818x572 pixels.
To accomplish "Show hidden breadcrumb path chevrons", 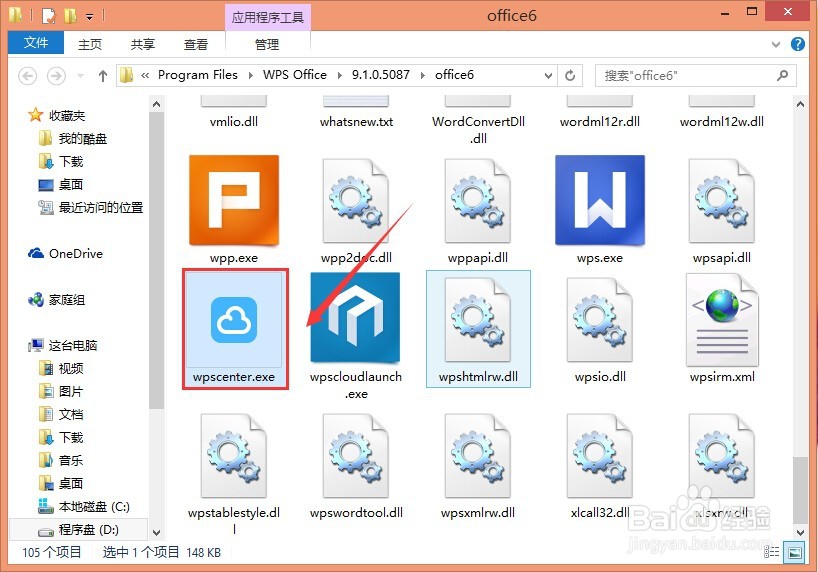I will 145,76.
